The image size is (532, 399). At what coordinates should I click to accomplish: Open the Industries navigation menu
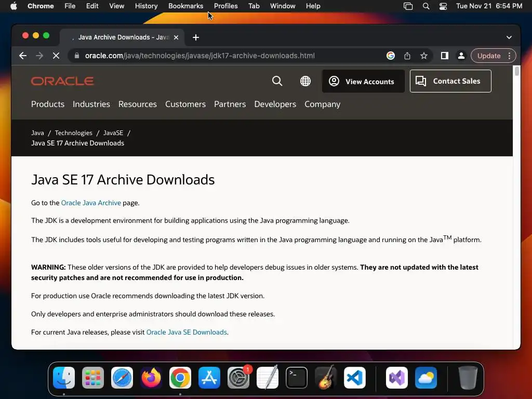(x=91, y=104)
